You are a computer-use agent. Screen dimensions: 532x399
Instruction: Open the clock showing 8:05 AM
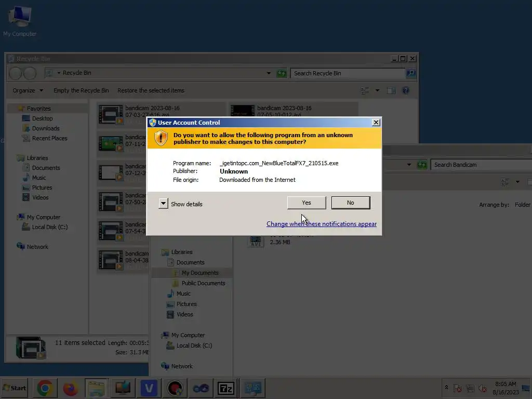506,388
